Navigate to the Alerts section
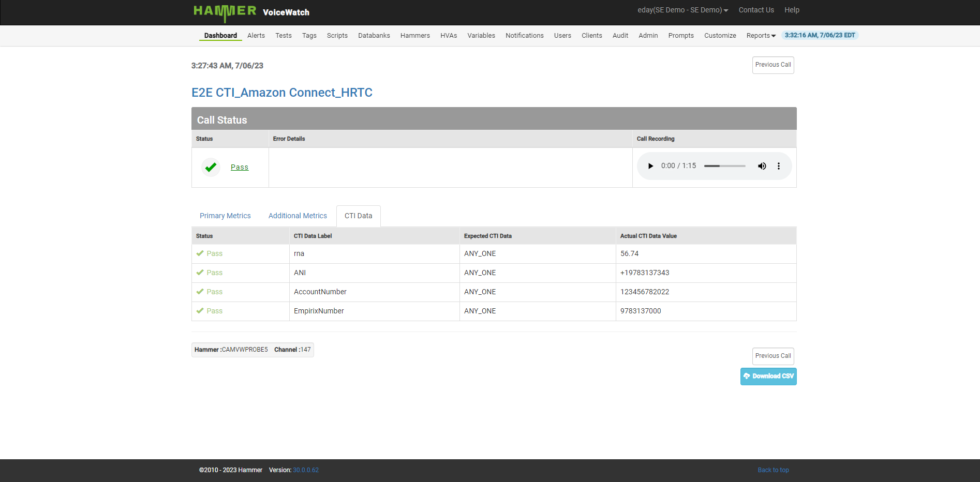Screen dimensions: 980x482 (x=256, y=35)
